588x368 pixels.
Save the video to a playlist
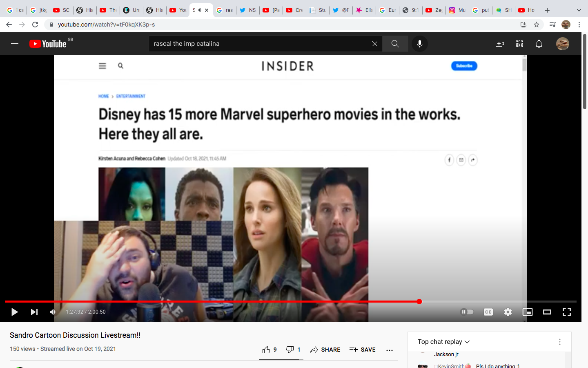coord(363,350)
